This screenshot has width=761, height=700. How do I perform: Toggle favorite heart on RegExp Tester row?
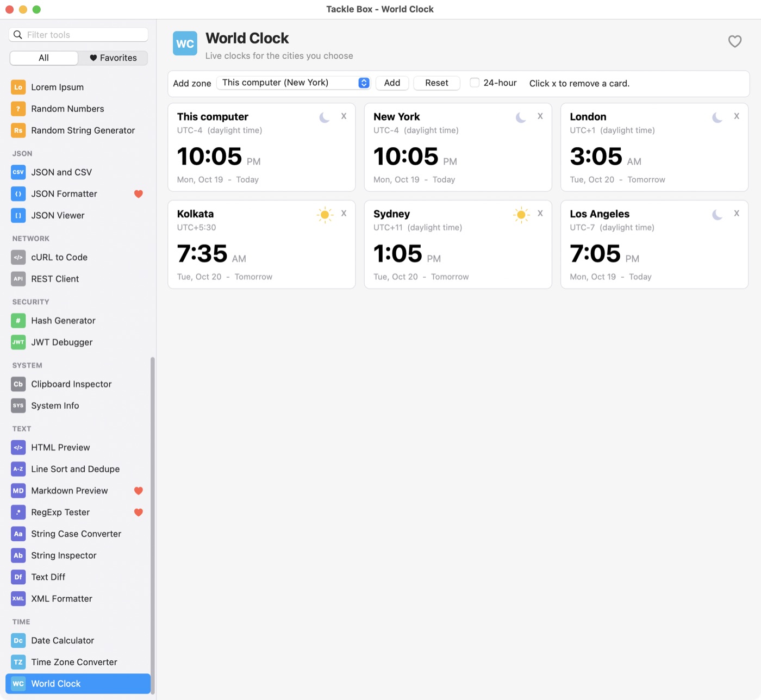click(x=139, y=512)
